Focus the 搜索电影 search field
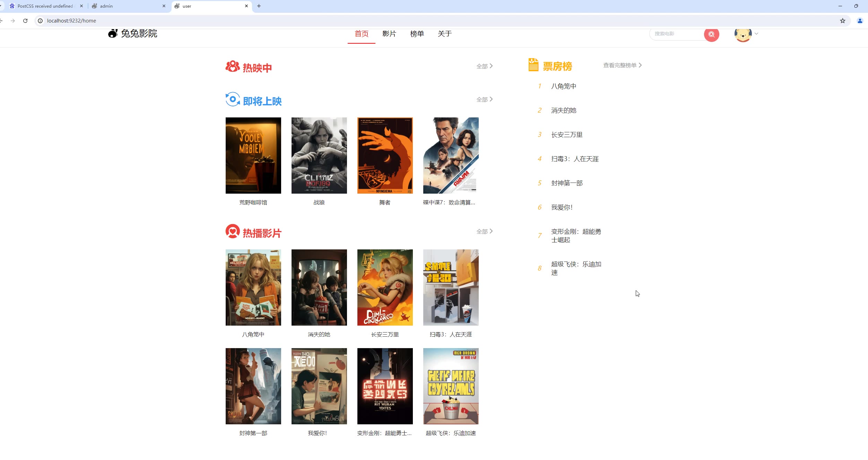The image size is (868, 460). [x=677, y=34]
